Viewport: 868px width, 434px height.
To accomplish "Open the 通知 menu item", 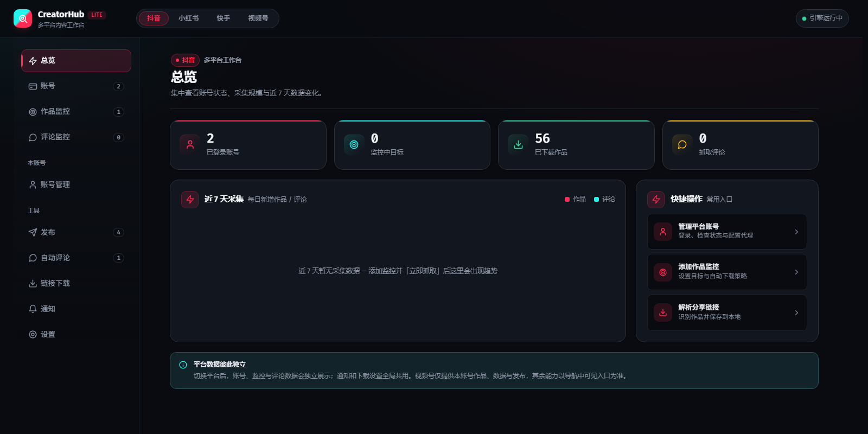I will coord(76,309).
